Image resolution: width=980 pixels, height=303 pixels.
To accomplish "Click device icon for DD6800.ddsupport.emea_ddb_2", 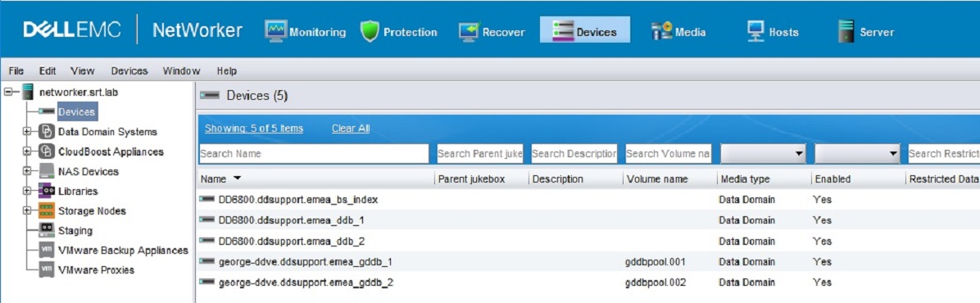I will click(x=206, y=241).
